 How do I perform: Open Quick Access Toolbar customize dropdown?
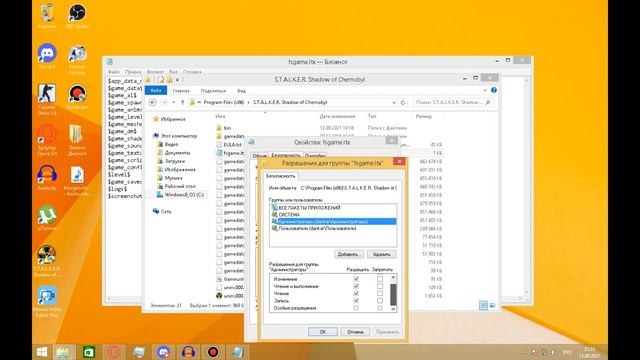tap(178, 80)
